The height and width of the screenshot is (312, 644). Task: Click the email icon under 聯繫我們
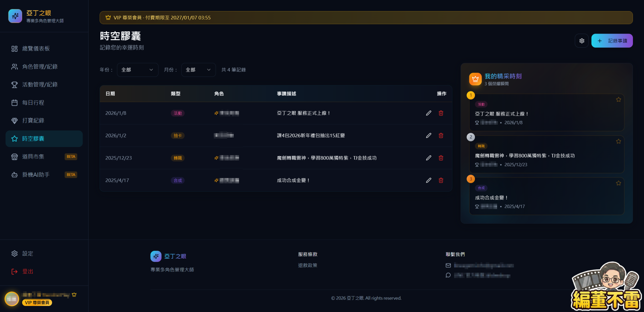(x=448, y=265)
